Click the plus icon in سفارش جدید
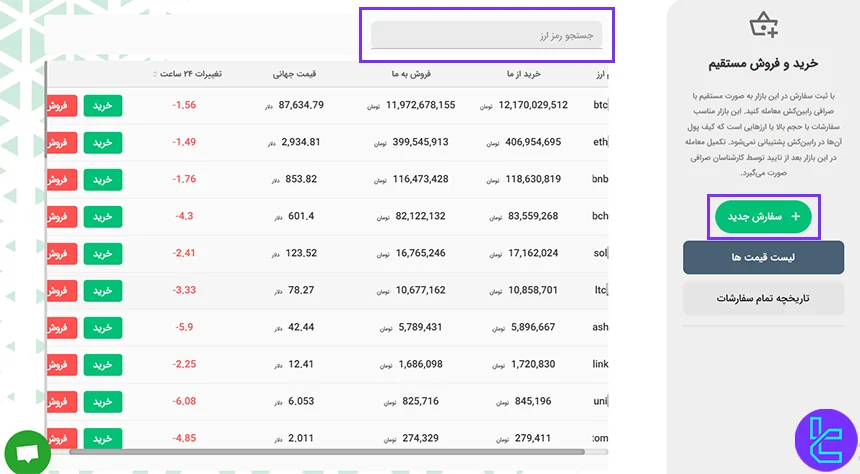This screenshot has height=474, width=860. [796, 216]
